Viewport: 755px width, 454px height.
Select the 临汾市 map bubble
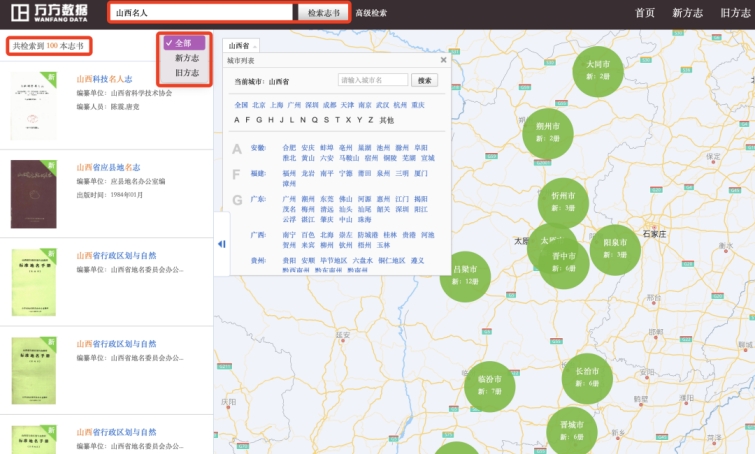(489, 386)
